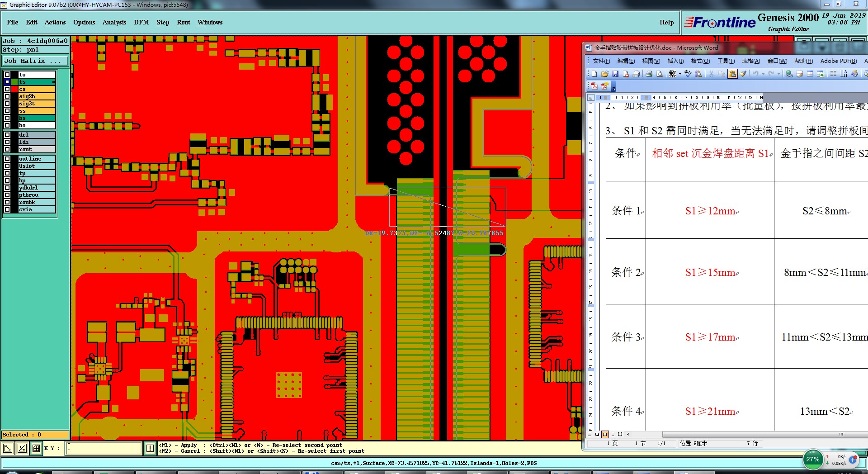
Task: Click the Research binoculars icon in Word
Action: point(698,74)
